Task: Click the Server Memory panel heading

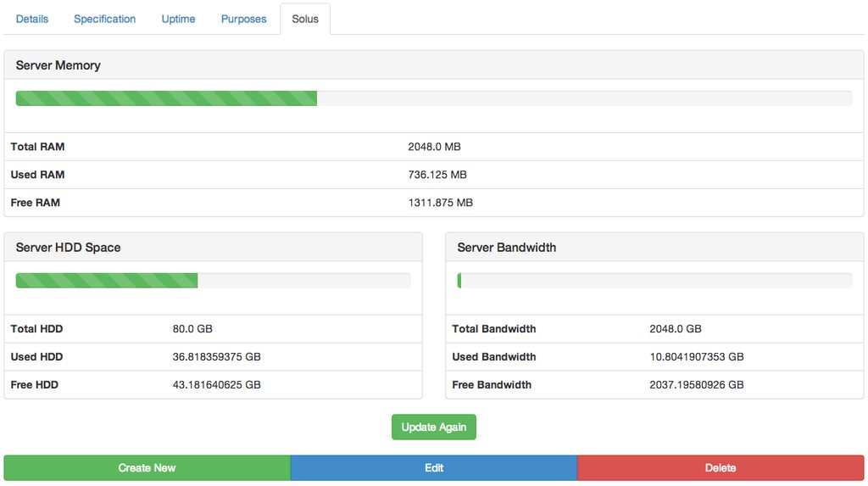Action: [x=58, y=65]
